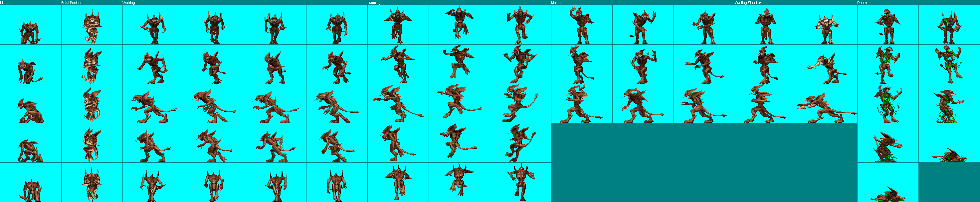The height and width of the screenshot is (202, 980).
Task: Click the Death section label
Action: (862, 3)
